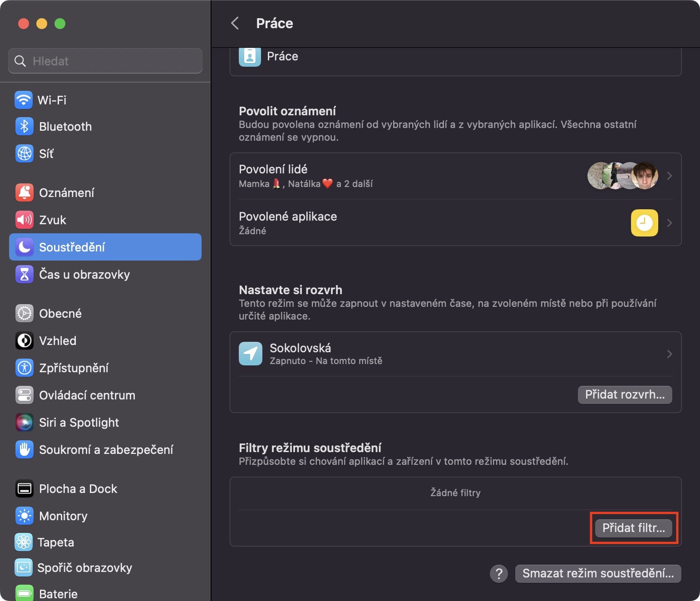Viewport: 700px width, 601px height.
Task: Open Soukromí a zabezpečení hand icon
Action: 25,449
